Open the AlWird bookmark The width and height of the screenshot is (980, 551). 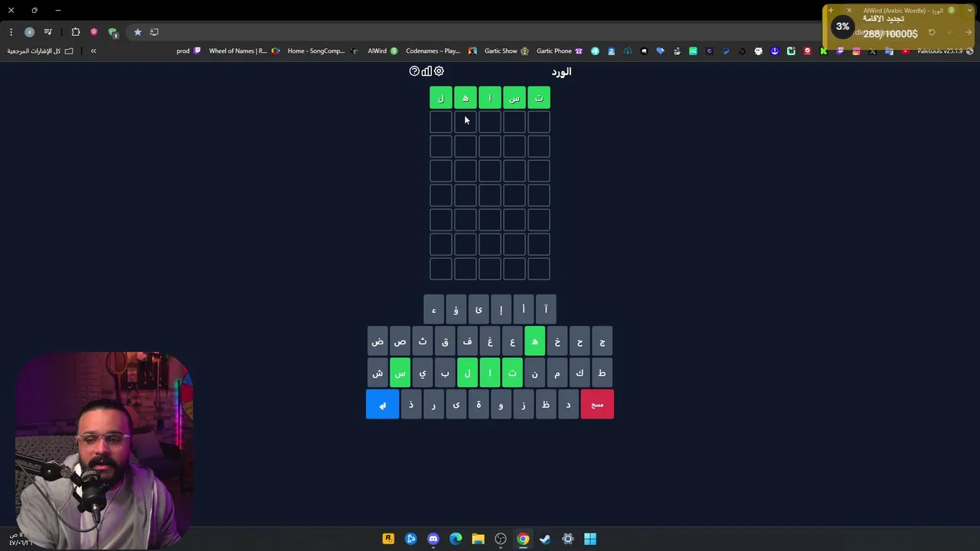click(383, 51)
